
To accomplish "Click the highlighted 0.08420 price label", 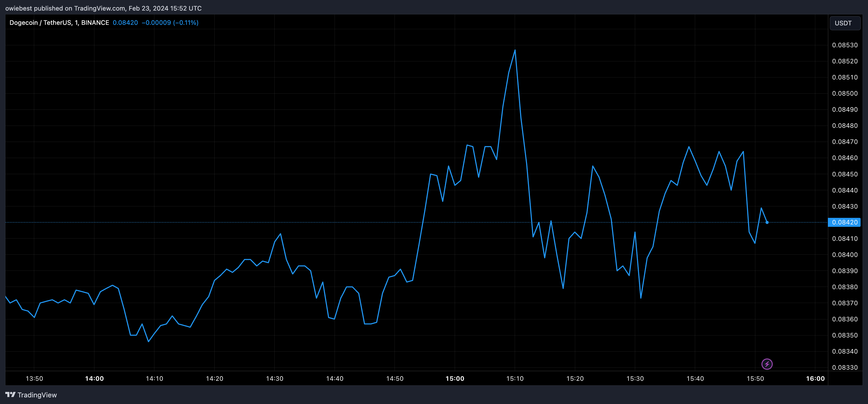I will pyautogui.click(x=844, y=222).
